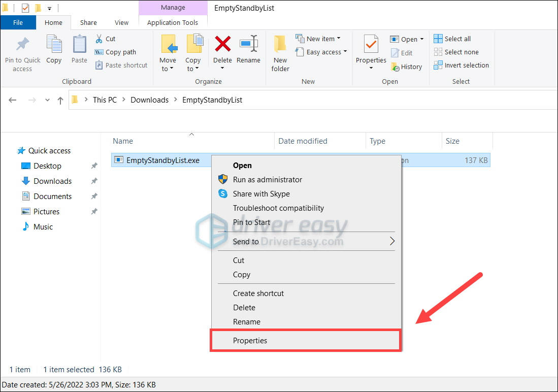Create a New folder from ribbon
The height and width of the screenshot is (392, 558).
point(280,45)
